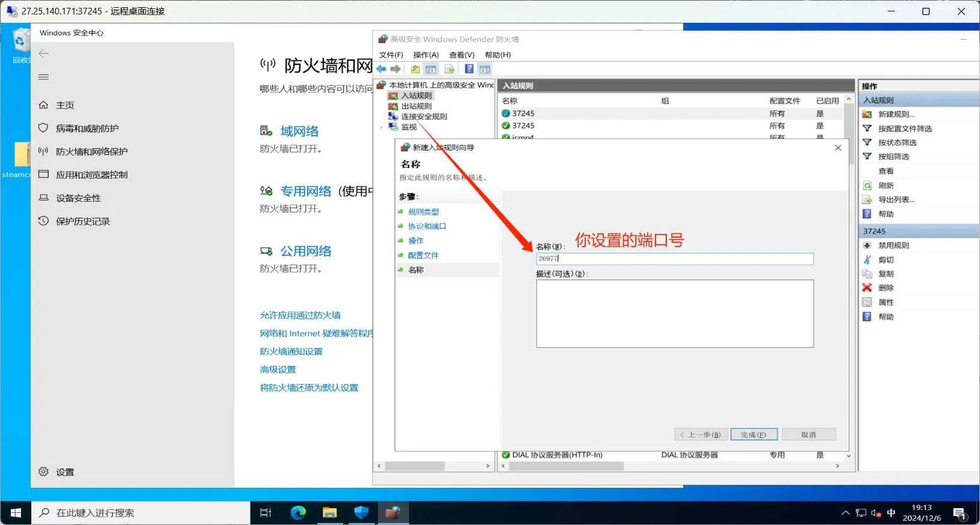Viewport: 980px width, 525px height.
Task: Click the export list toolbar icon
Action: pos(449,69)
